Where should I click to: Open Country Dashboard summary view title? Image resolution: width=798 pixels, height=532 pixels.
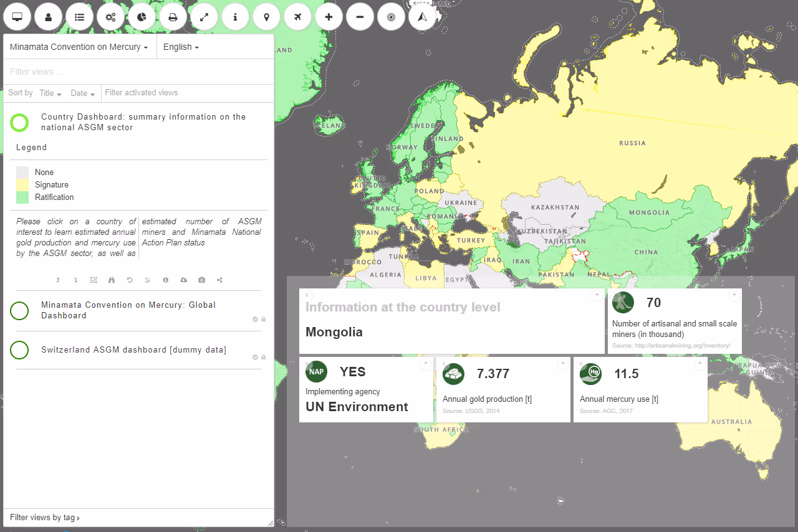point(143,122)
